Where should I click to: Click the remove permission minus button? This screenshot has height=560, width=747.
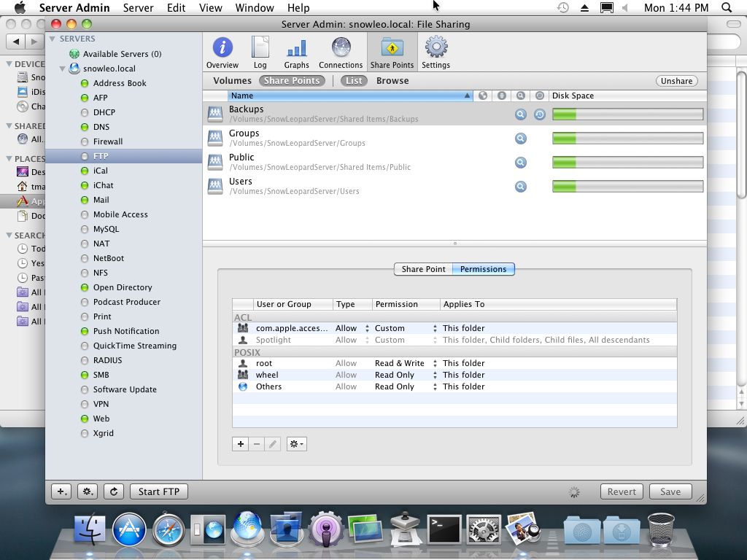[x=257, y=444]
